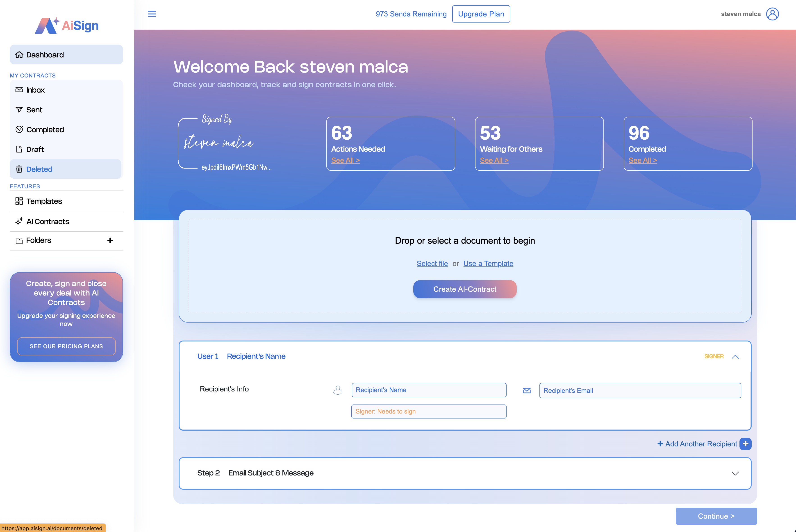Open the Signer: Needs to sign dropdown
The height and width of the screenshot is (532, 796).
(429, 412)
